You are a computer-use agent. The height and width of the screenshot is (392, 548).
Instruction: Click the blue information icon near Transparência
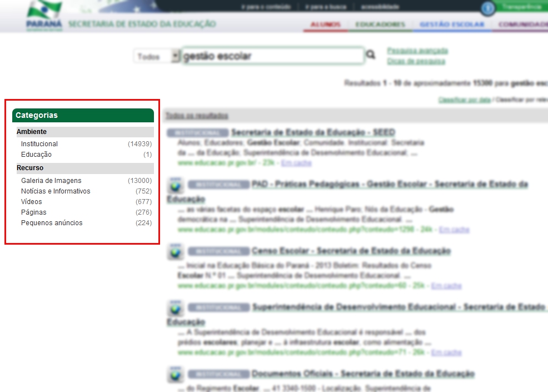pos(488,8)
